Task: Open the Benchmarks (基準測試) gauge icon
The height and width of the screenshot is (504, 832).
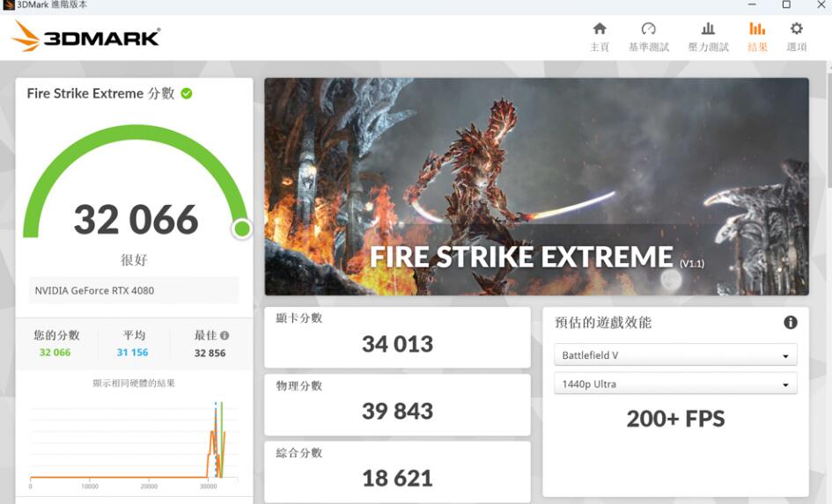Action: coord(648,29)
